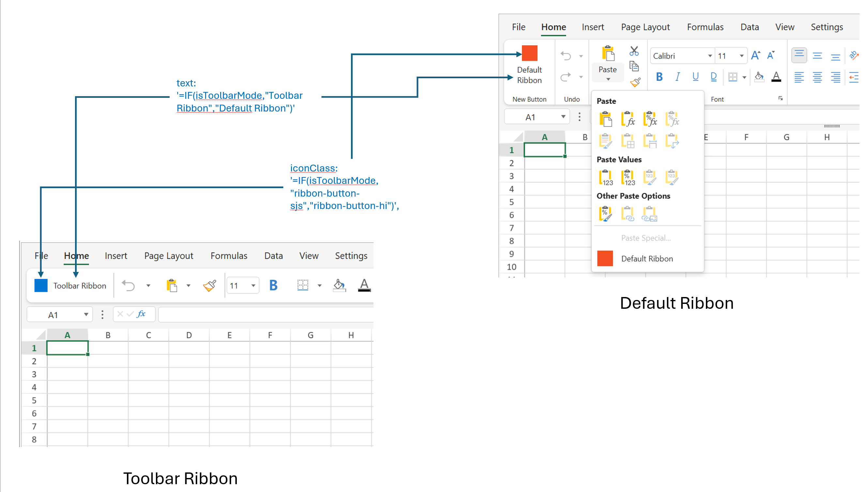Open Page Layout tab in toolbar ribbon

[168, 256]
